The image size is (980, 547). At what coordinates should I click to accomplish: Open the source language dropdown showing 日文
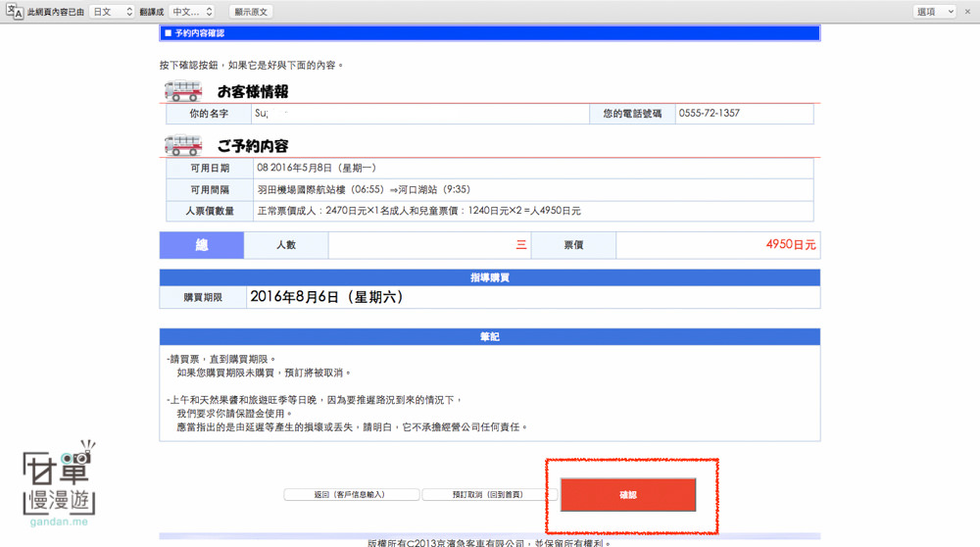click(x=112, y=11)
